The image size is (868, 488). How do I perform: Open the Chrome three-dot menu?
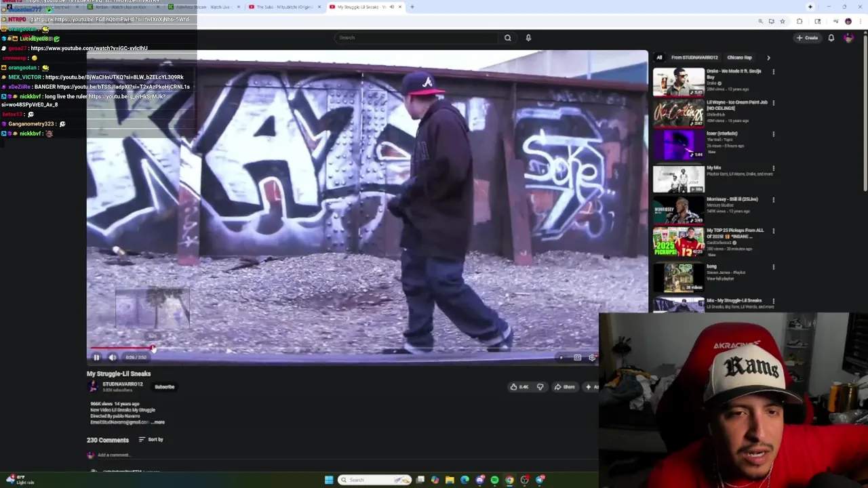click(859, 22)
